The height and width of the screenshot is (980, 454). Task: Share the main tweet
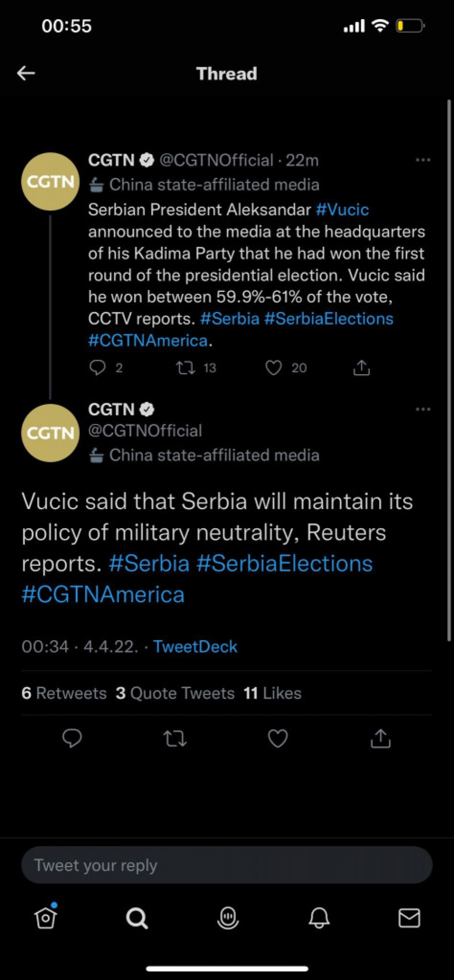pos(380,739)
